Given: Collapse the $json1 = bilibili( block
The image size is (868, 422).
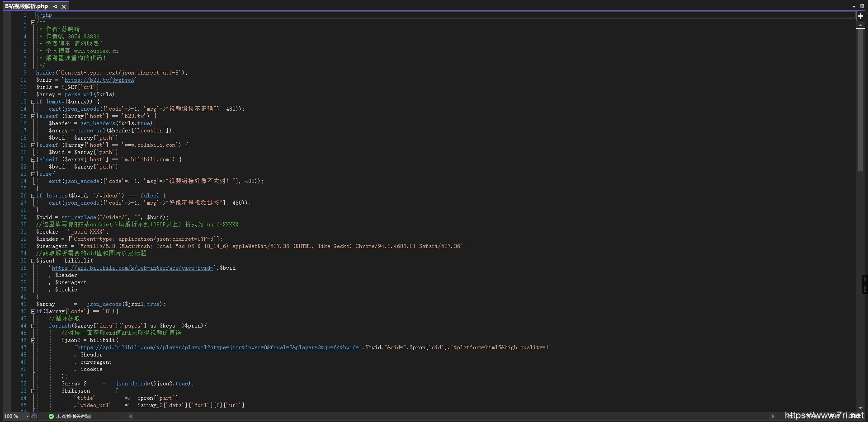Looking at the screenshot, I should pos(33,261).
